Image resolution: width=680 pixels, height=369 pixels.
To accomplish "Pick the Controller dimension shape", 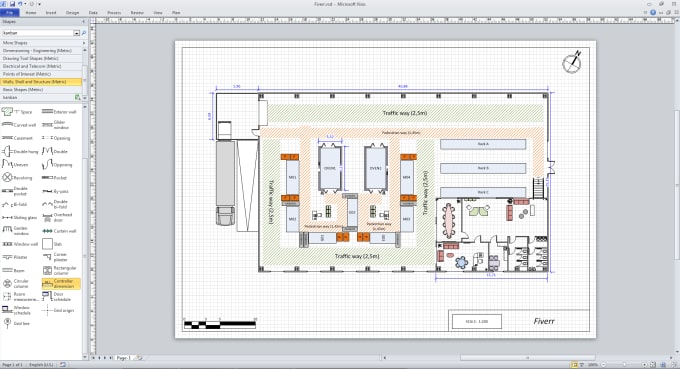I will pos(61,284).
